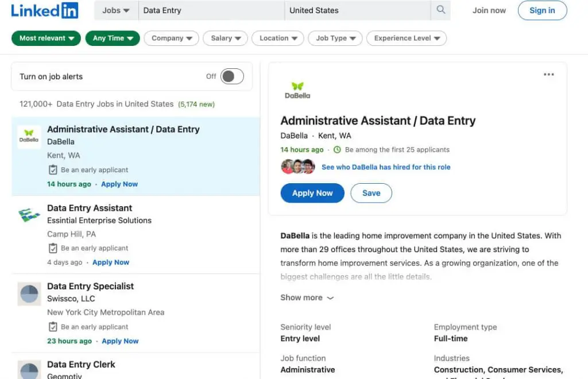Click '4 days ago' on Data Entry Assistant

pos(65,262)
